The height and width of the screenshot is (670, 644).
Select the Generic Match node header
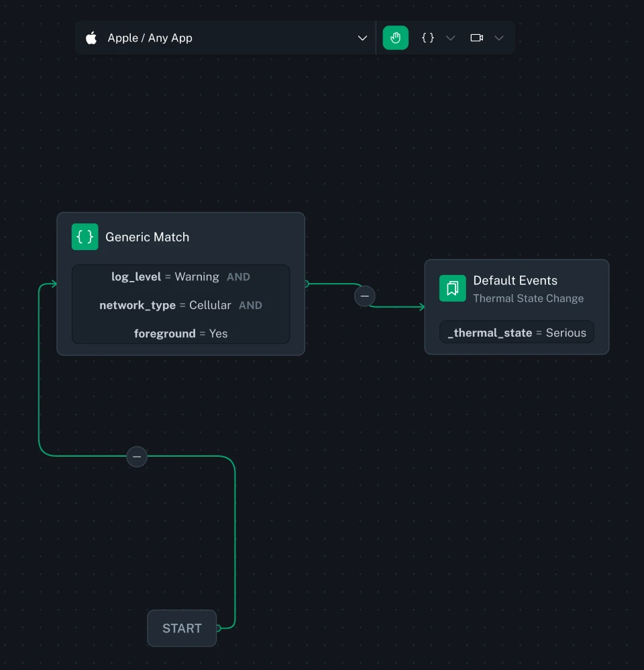tap(147, 237)
